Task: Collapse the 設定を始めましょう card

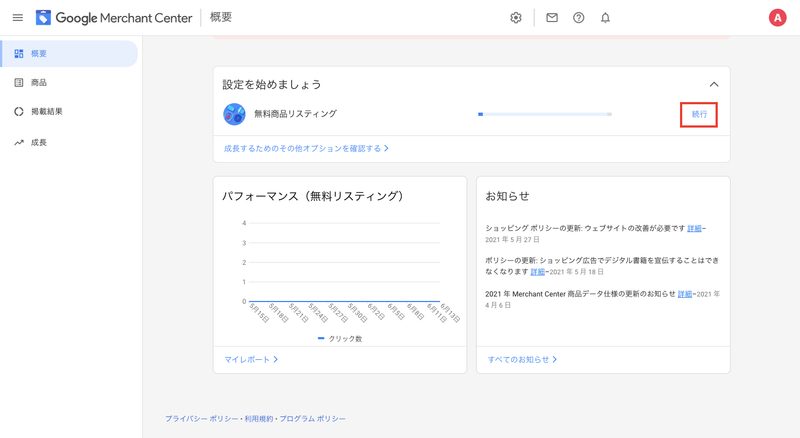Action: tap(714, 84)
